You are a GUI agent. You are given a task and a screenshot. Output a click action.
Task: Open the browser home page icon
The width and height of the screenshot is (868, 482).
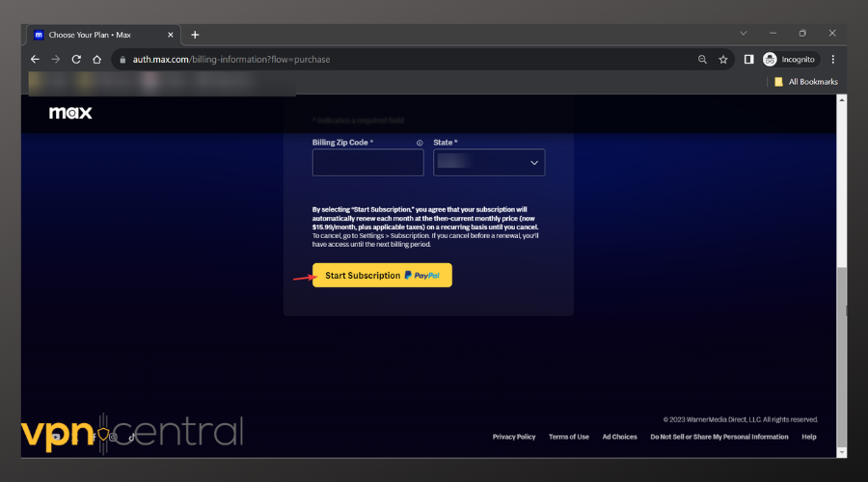pos(96,59)
